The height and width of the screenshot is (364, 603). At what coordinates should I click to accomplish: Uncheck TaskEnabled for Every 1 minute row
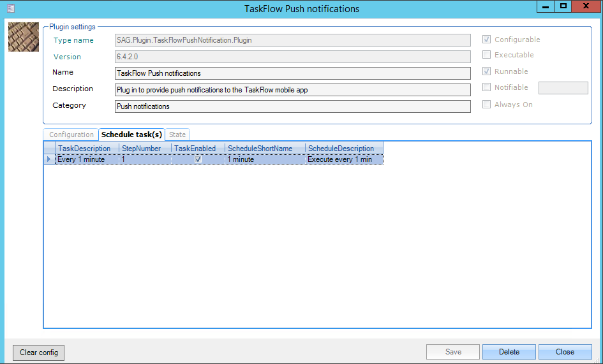198,159
